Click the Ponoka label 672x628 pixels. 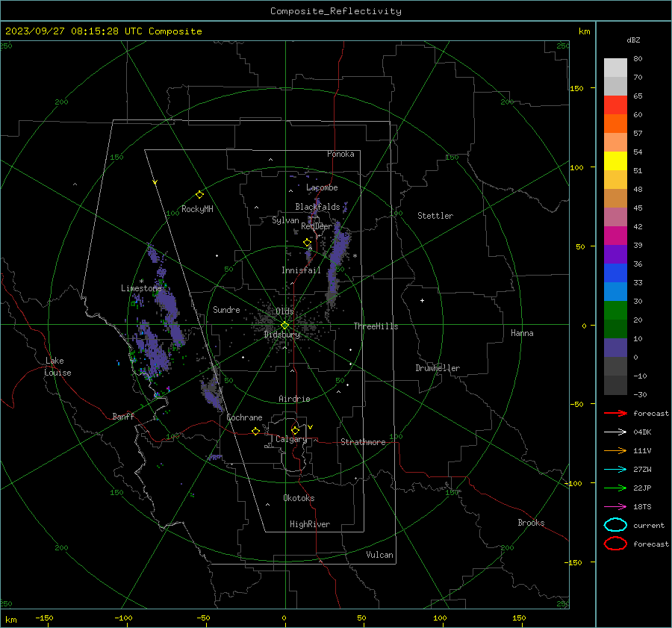point(340,154)
